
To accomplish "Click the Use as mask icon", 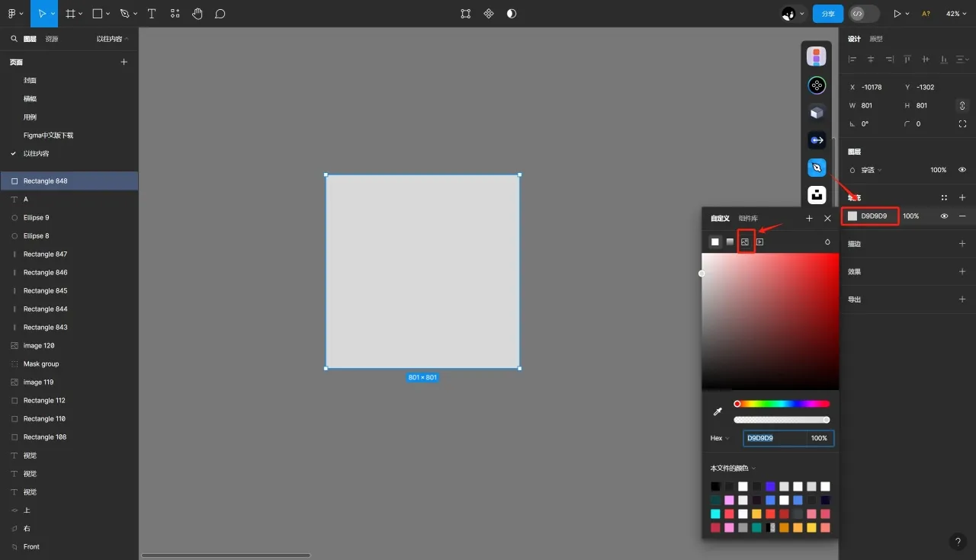I will 512,14.
